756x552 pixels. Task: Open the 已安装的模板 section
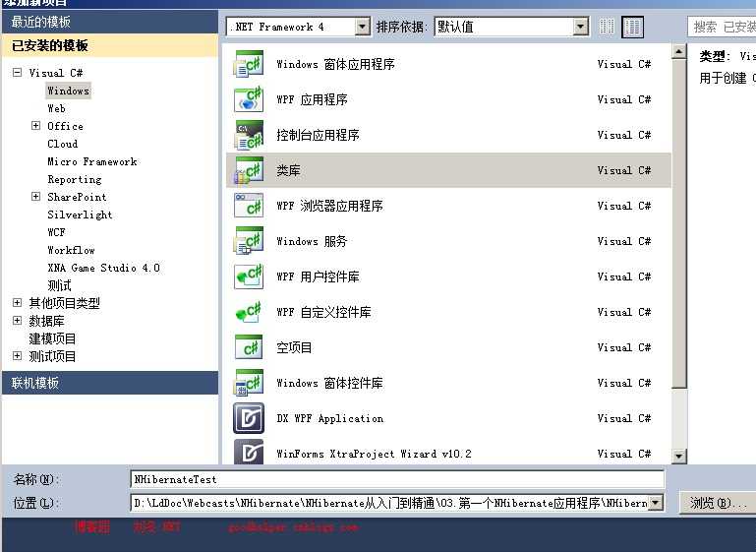110,45
